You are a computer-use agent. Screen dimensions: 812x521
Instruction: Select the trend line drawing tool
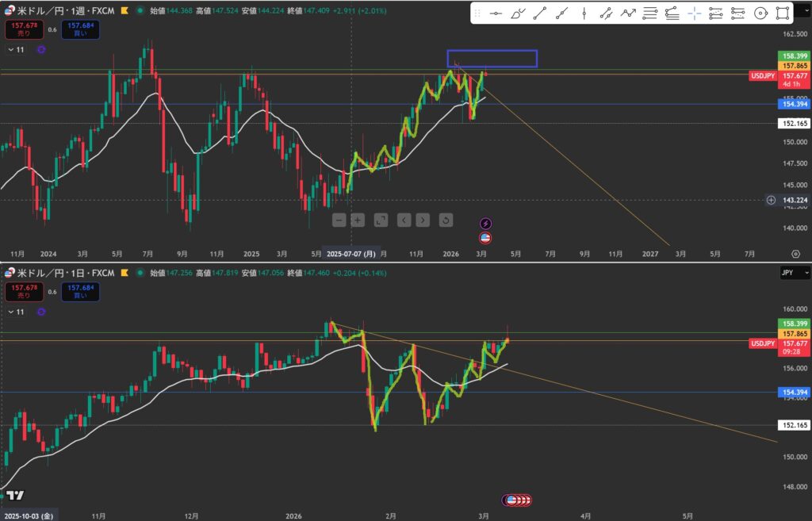tap(540, 13)
